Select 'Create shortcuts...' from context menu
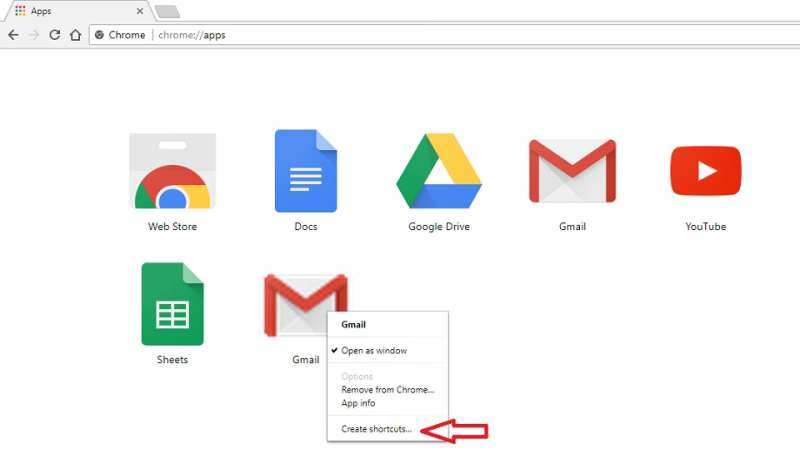 coord(376,429)
